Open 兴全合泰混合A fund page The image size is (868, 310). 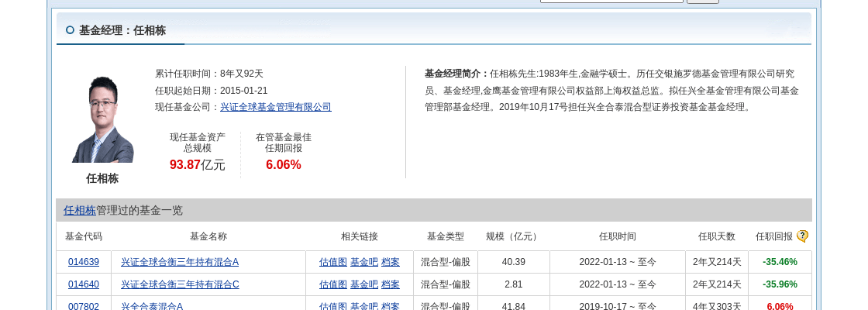152,306
